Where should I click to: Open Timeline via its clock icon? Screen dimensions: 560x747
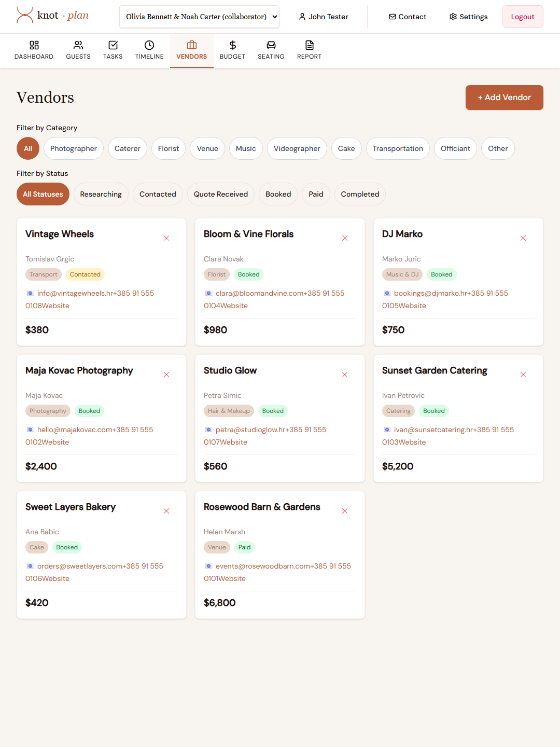click(149, 45)
